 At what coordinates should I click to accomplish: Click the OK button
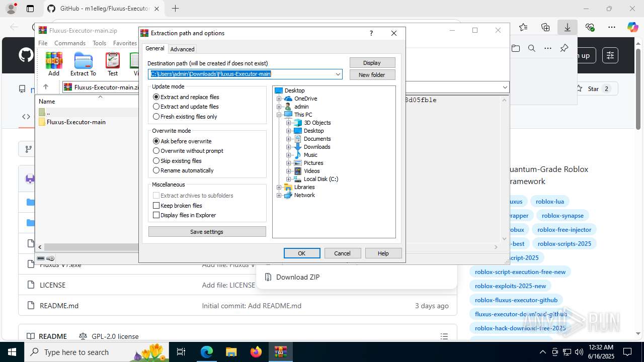(302, 253)
